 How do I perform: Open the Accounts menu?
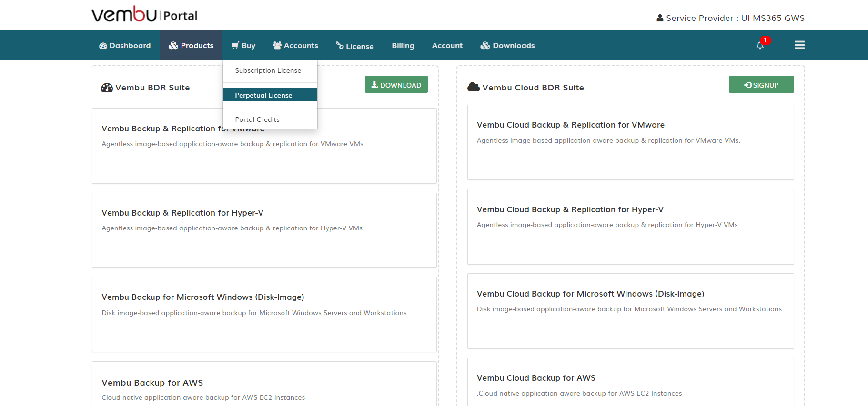coord(295,46)
